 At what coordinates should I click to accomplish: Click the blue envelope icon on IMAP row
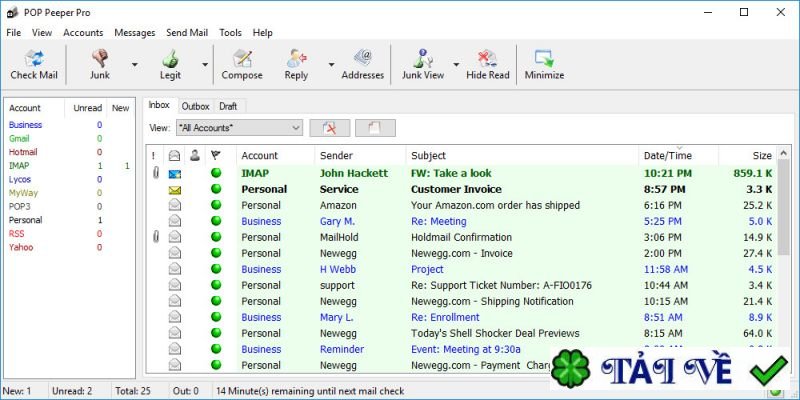tap(175, 174)
